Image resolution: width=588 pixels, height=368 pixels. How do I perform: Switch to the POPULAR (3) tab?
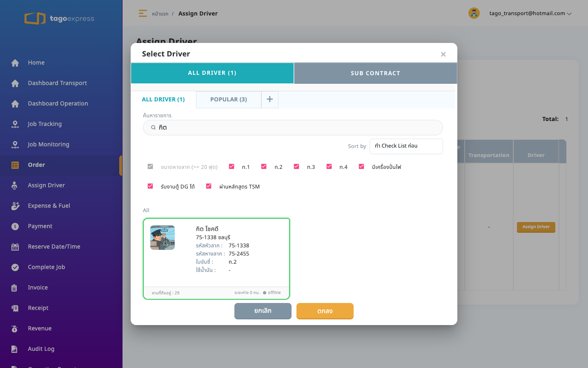[x=229, y=99]
